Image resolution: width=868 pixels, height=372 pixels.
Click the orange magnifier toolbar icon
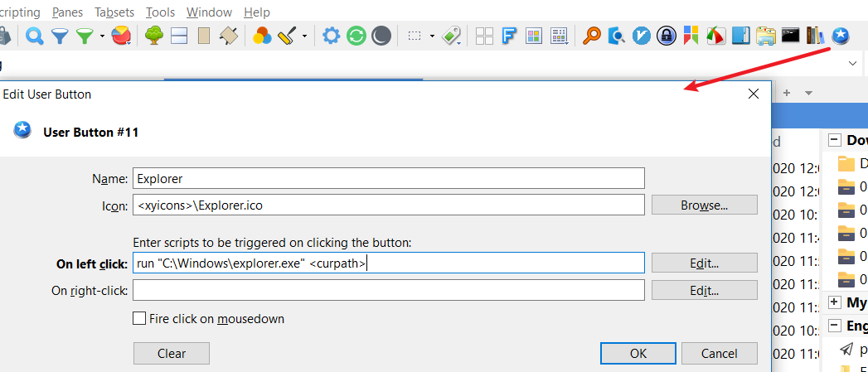pos(592,36)
